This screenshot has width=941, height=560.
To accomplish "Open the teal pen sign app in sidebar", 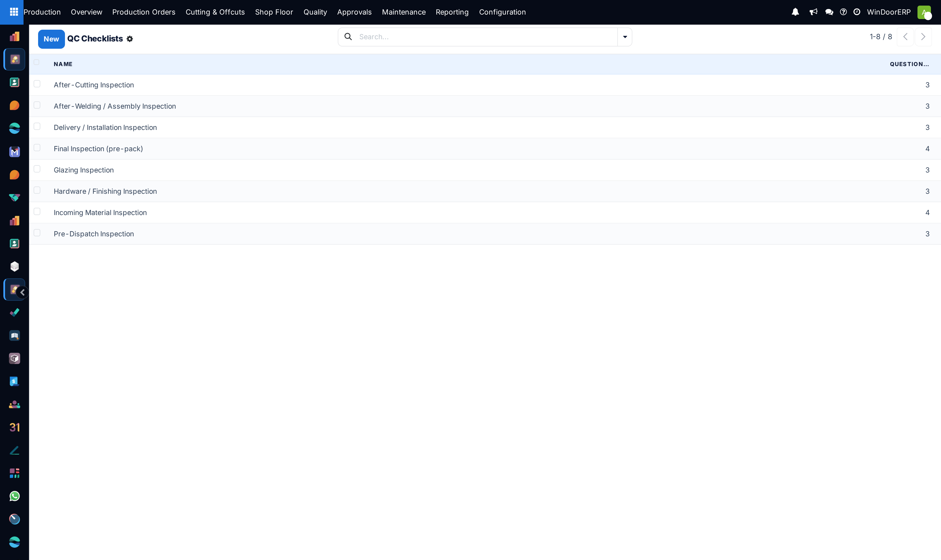I will click(14, 450).
